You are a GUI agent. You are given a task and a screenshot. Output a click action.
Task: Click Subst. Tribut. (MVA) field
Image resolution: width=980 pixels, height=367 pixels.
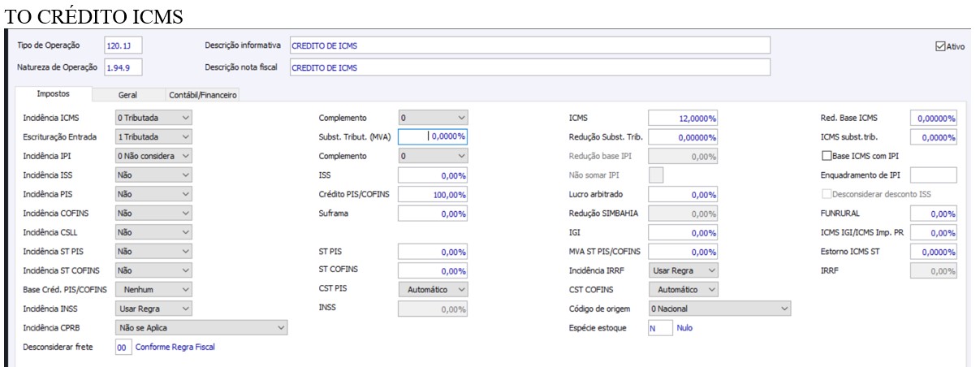(434, 137)
